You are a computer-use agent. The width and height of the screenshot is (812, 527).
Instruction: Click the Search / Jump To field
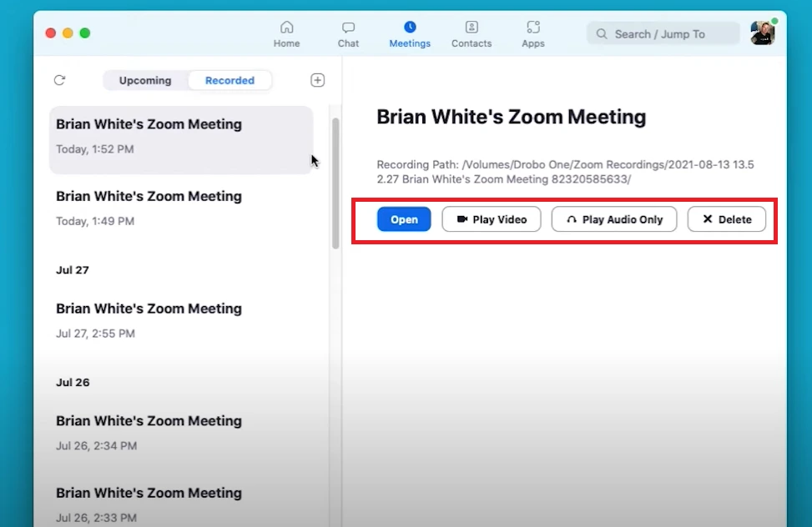(663, 33)
